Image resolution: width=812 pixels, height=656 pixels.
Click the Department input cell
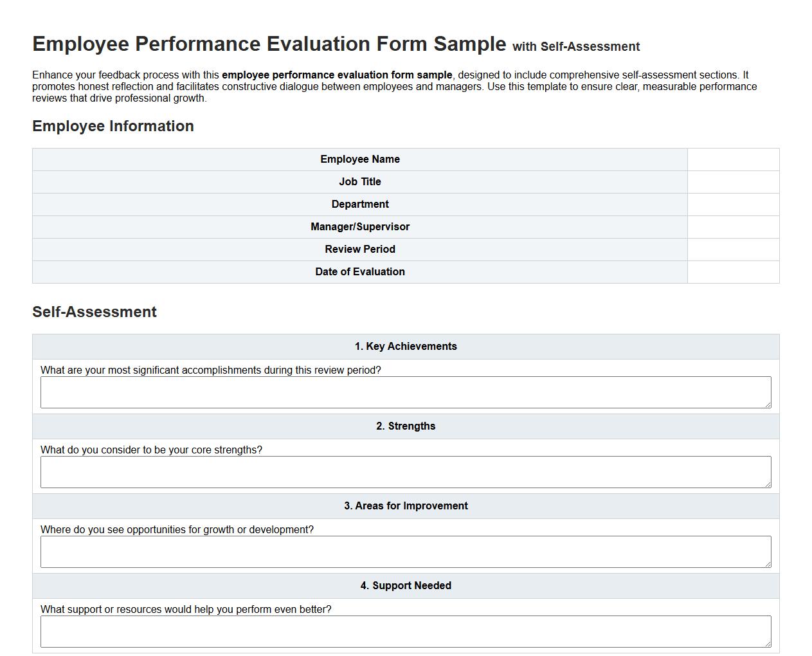click(733, 204)
